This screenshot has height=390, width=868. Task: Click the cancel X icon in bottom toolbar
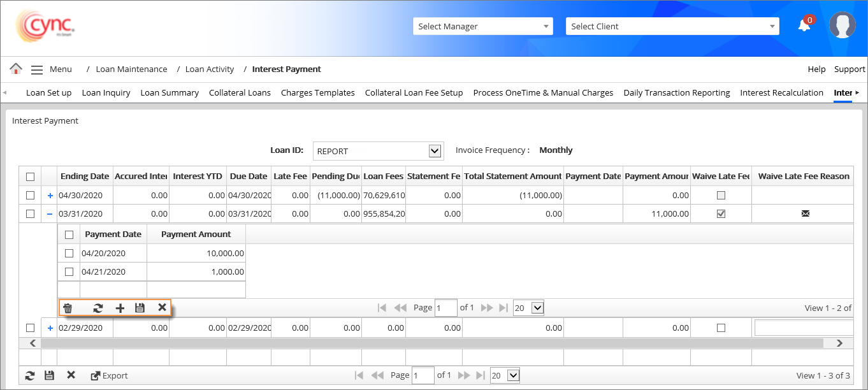[71, 375]
